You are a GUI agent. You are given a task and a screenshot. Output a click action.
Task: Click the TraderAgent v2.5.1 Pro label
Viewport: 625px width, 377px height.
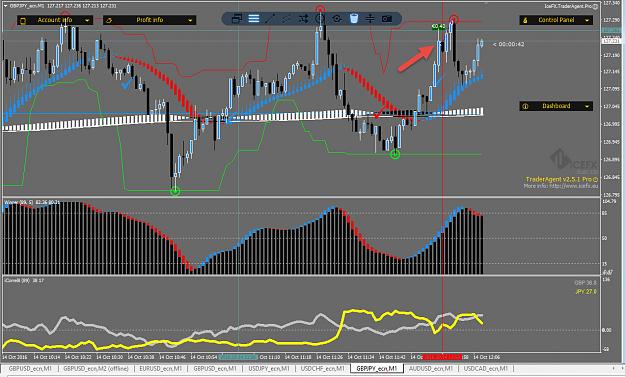coord(562,179)
